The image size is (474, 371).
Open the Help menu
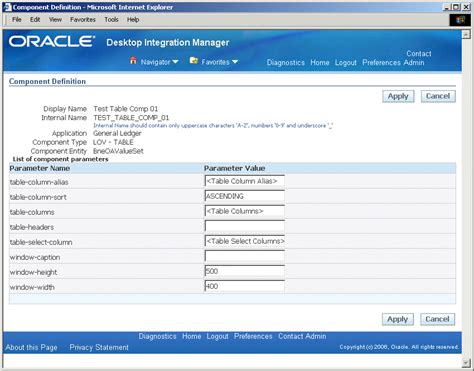133,20
